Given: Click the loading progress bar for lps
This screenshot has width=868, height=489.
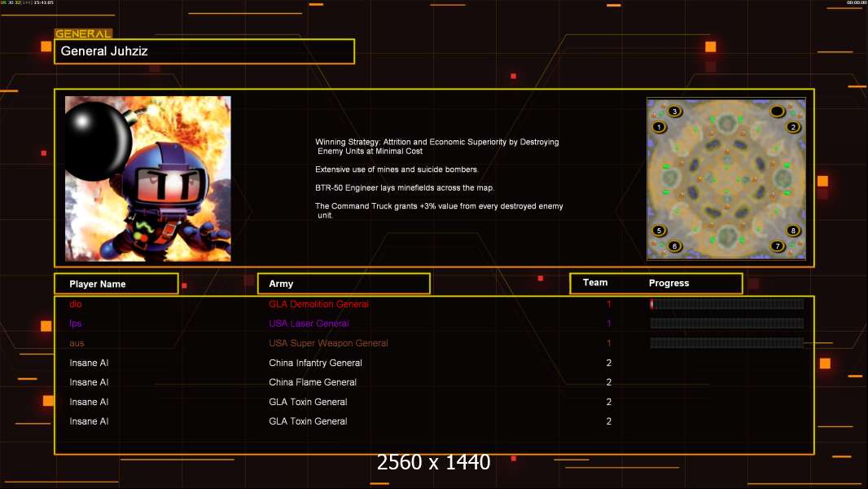Looking at the screenshot, I should [727, 324].
